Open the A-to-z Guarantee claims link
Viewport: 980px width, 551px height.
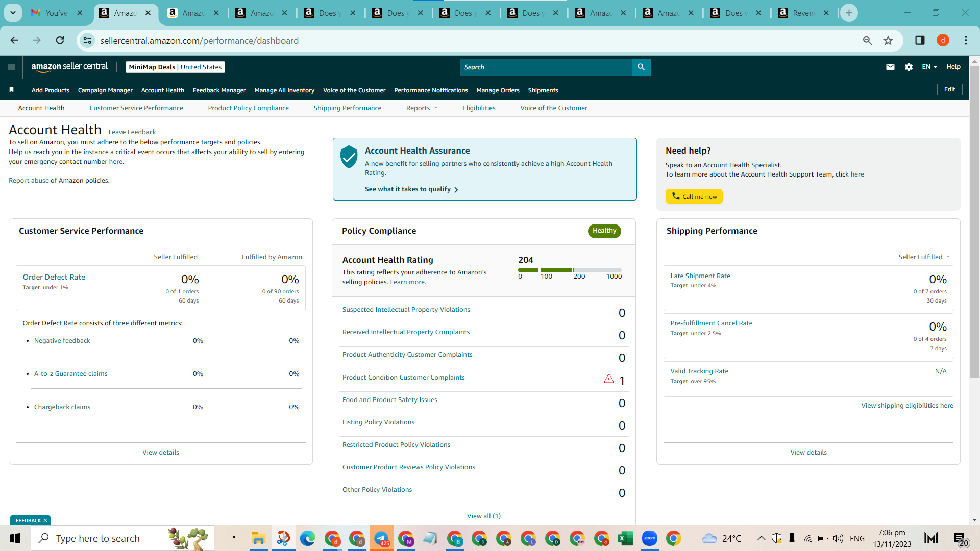[x=70, y=374]
